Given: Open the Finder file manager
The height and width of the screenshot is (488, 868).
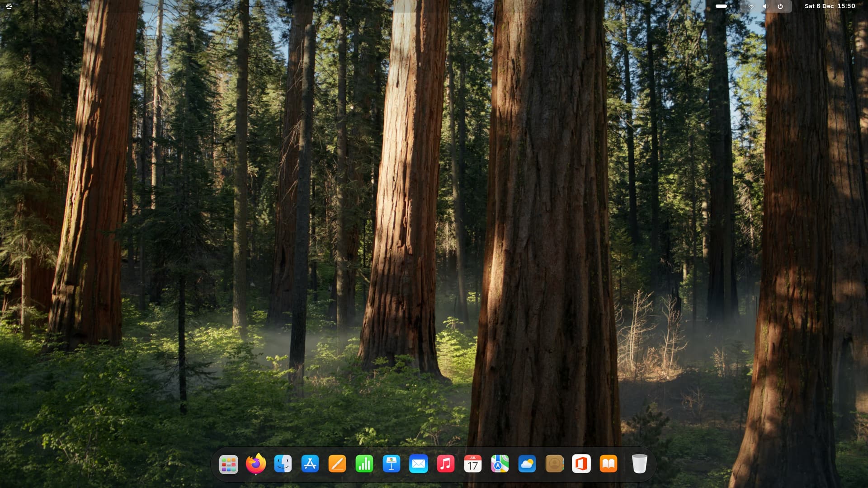Looking at the screenshot, I should [283, 464].
